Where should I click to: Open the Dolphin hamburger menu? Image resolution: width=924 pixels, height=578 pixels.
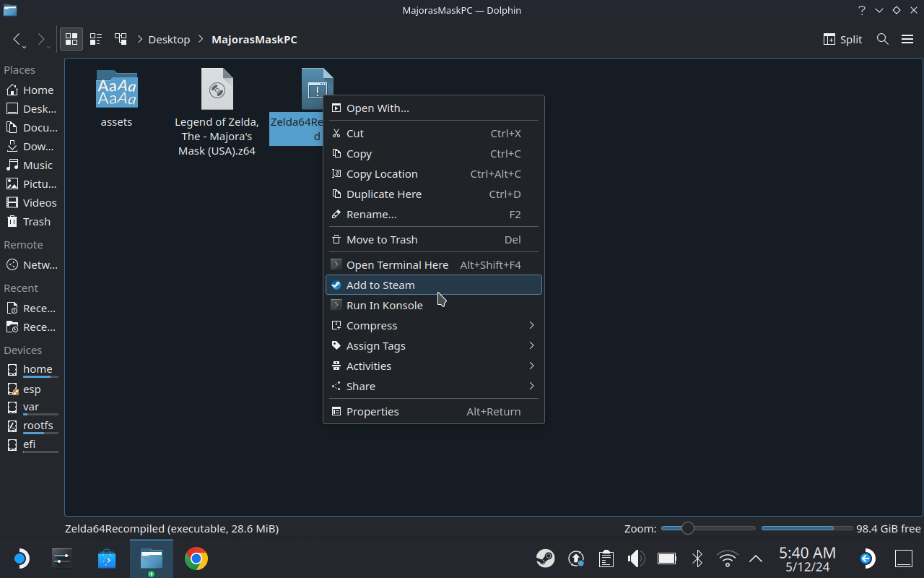[907, 40]
